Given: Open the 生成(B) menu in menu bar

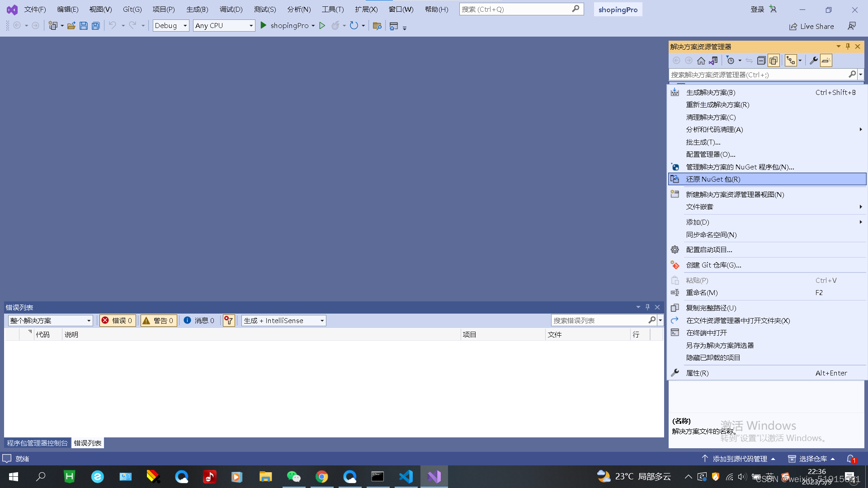Looking at the screenshot, I should tap(197, 9).
